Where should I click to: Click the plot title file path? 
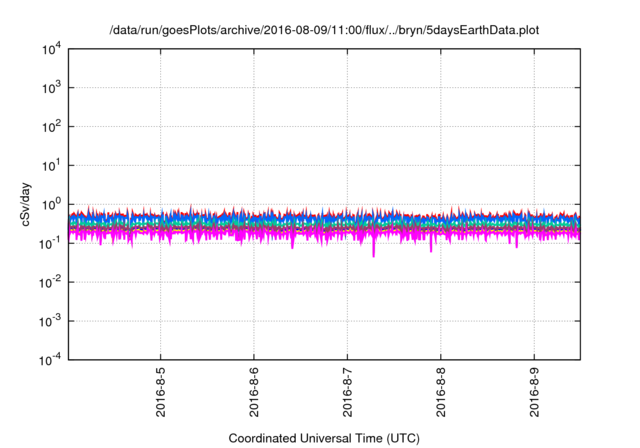(324, 30)
